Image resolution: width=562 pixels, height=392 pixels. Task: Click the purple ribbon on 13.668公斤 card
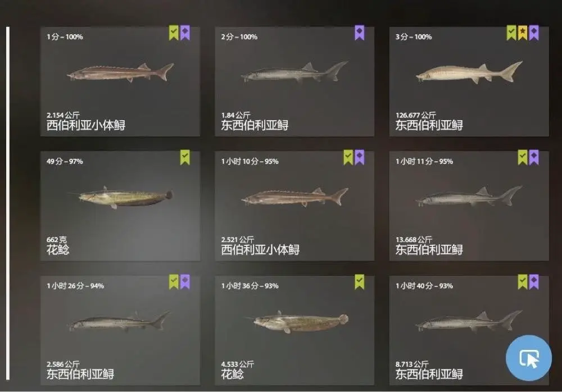[534, 157]
